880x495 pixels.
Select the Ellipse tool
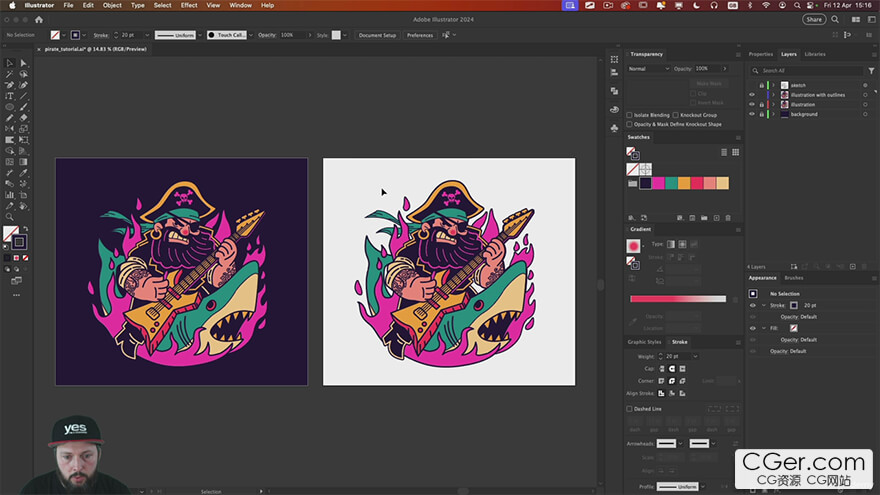(x=10, y=107)
